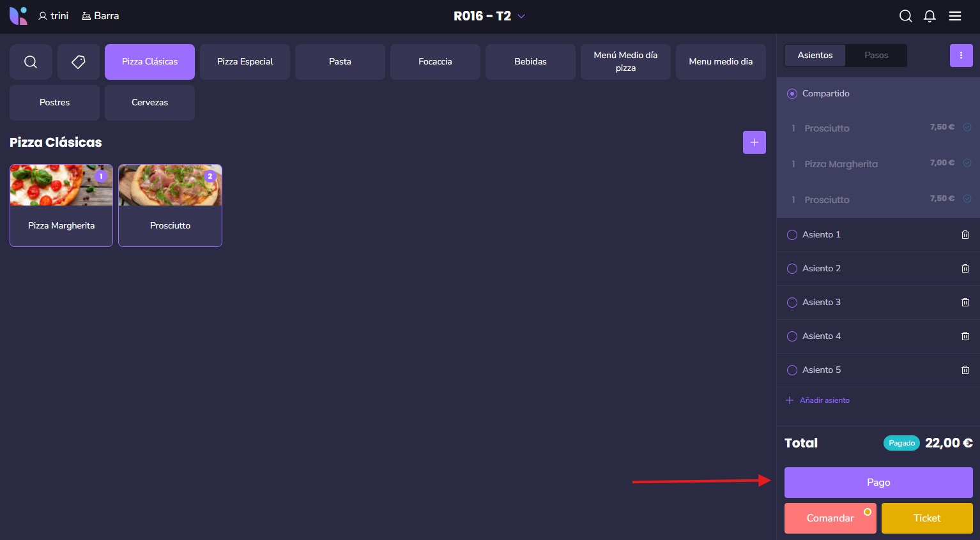This screenshot has height=540, width=980.
Task: Click the Añadir asiento link
Action: pos(824,400)
